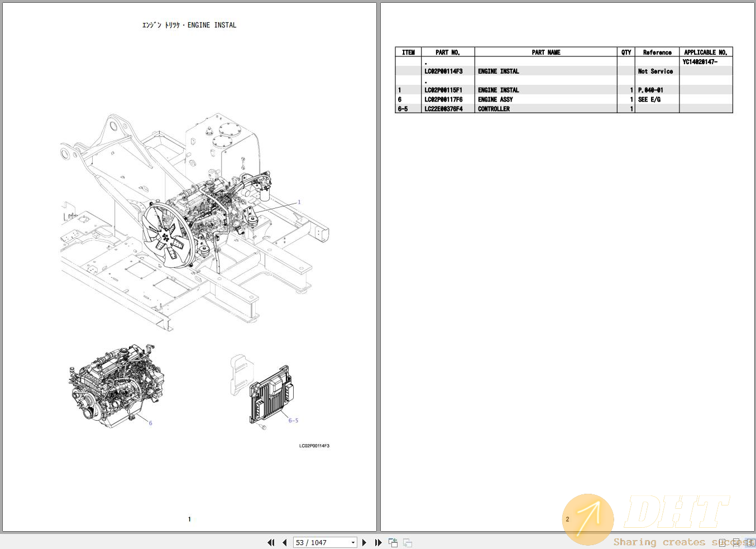Click part number LC02P00117F6
The width and height of the screenshot is (756, 549).
pyautogui.click(x=443, y=99)
